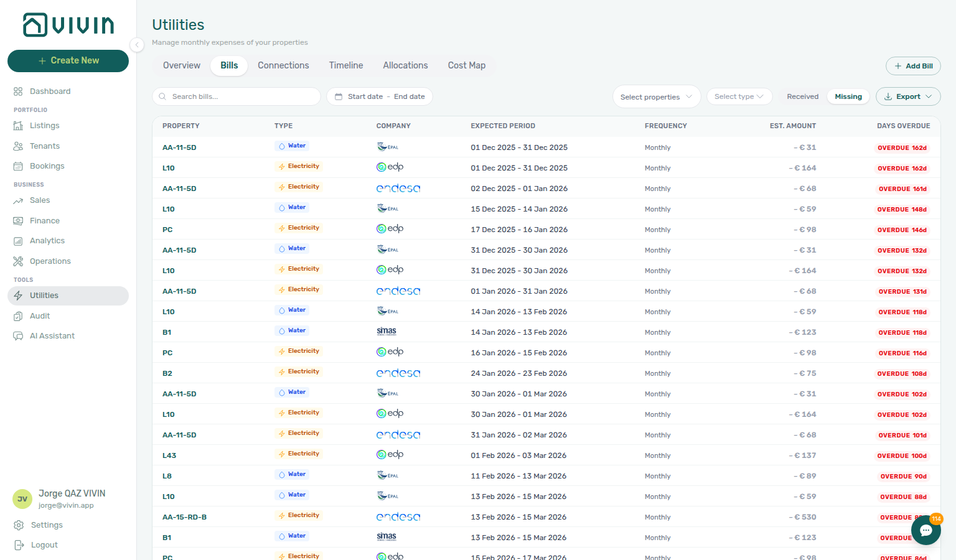Click Jorge QAZ VIVIN user name
The height and width of the screenshot is (560, 956).
[x=72, y=493]
